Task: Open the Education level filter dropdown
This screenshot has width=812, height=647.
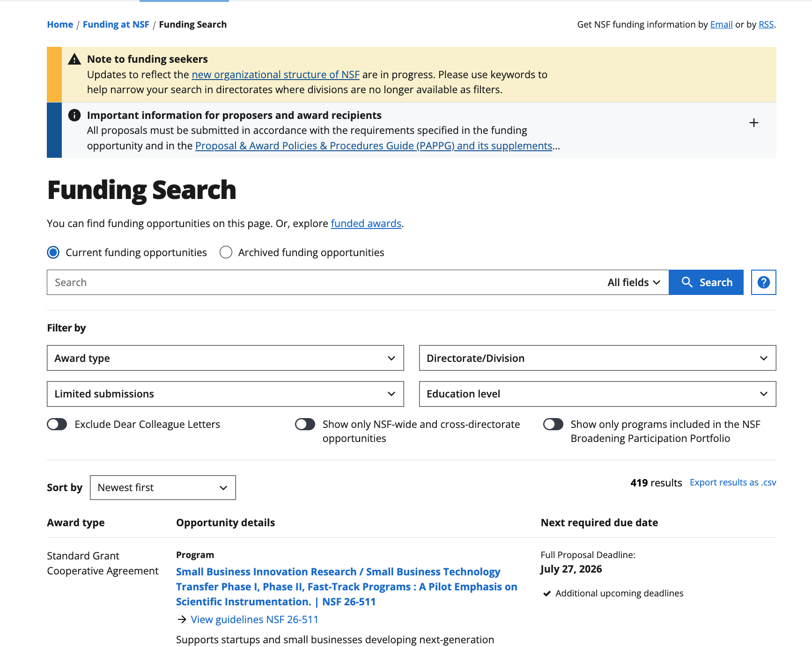Action: point(598,394)
